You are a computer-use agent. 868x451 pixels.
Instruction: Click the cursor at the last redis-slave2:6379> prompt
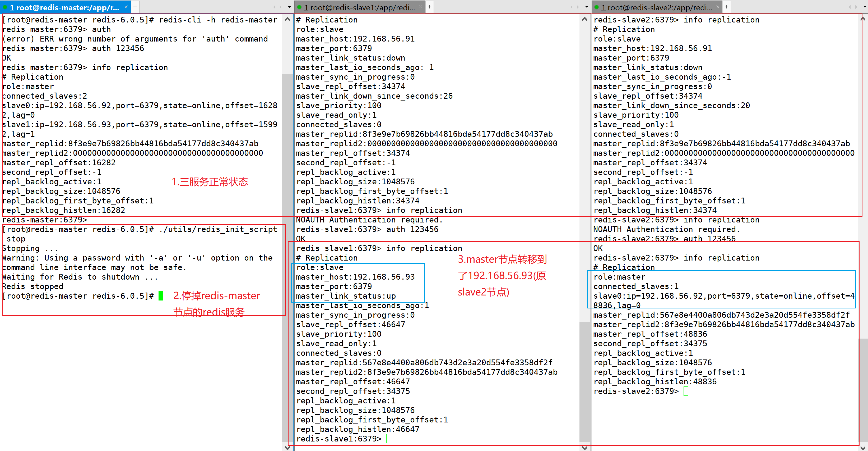point(686,391)
